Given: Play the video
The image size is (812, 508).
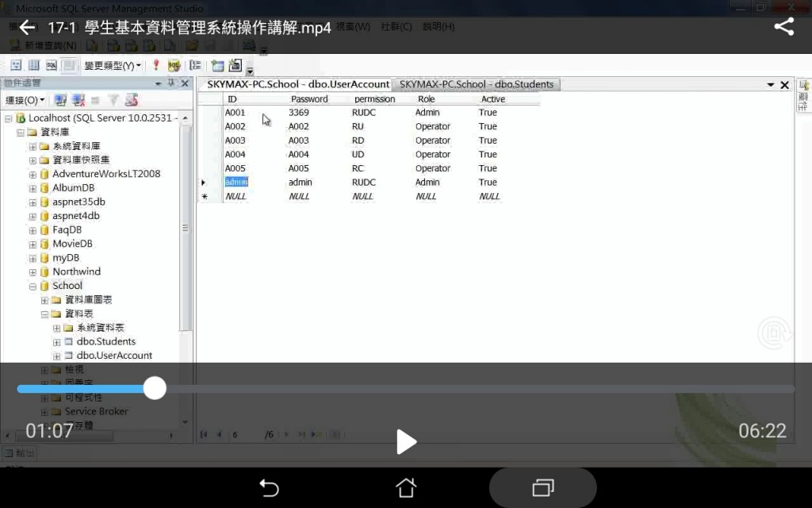Looking at the screenshot, I should pyautogui.click(x=406, y=442).
